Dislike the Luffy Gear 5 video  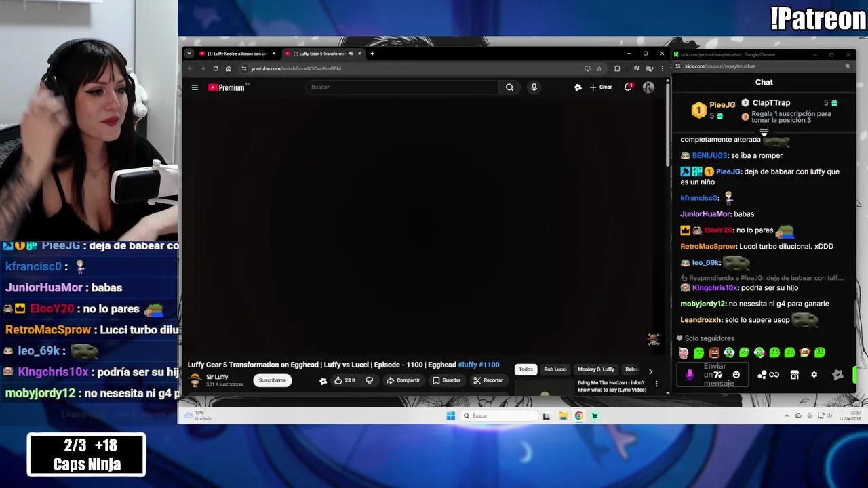[369, 380]
